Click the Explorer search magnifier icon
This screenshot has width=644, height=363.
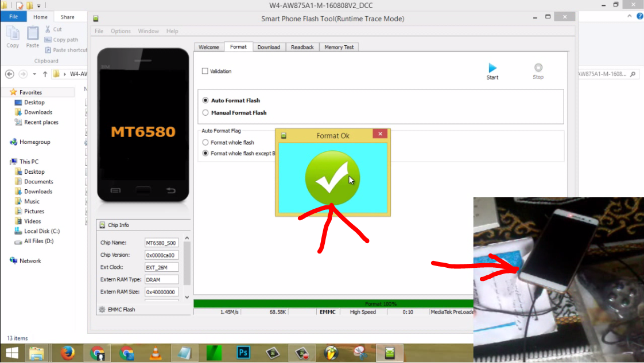pos(633,74)
